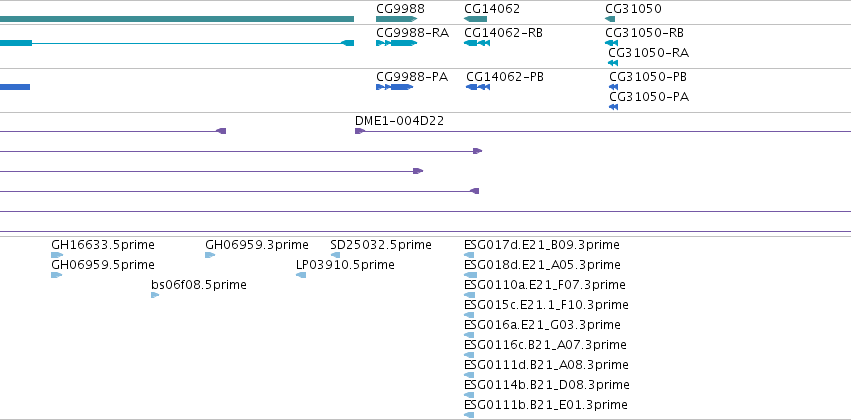Viewport: 851px width, 420px height.
Task: Click the CG31050-RA transcript glyph
Action: pos(613,63)
